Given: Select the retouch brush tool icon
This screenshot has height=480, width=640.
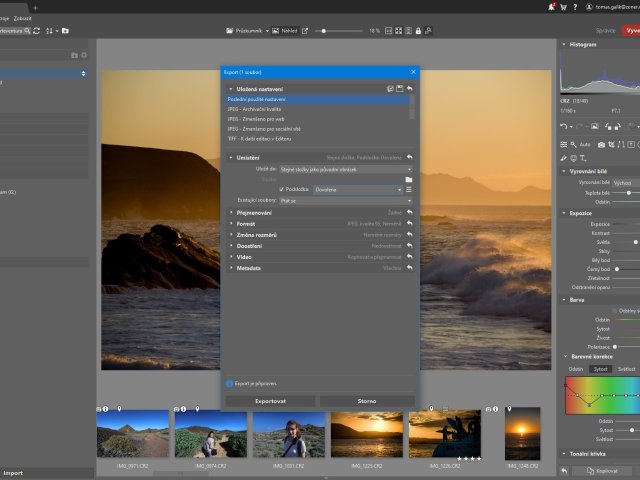Looking at the screenshot, I should coord(564,158).
